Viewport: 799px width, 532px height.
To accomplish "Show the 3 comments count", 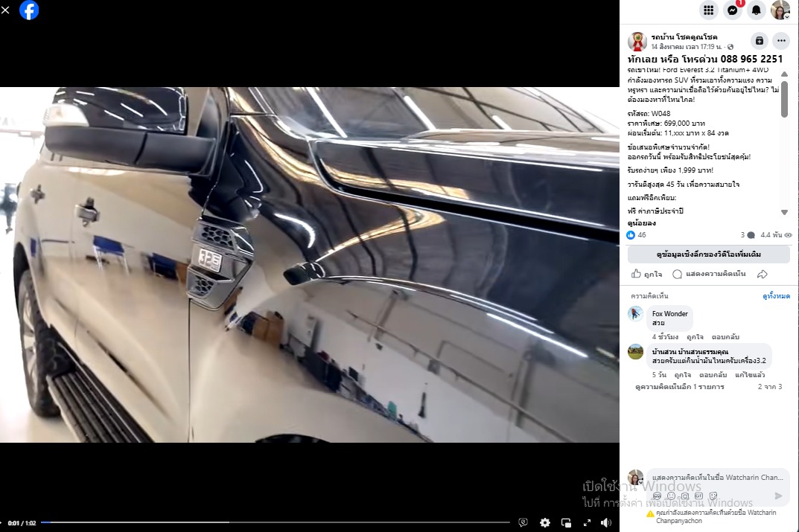I will 748,235.
